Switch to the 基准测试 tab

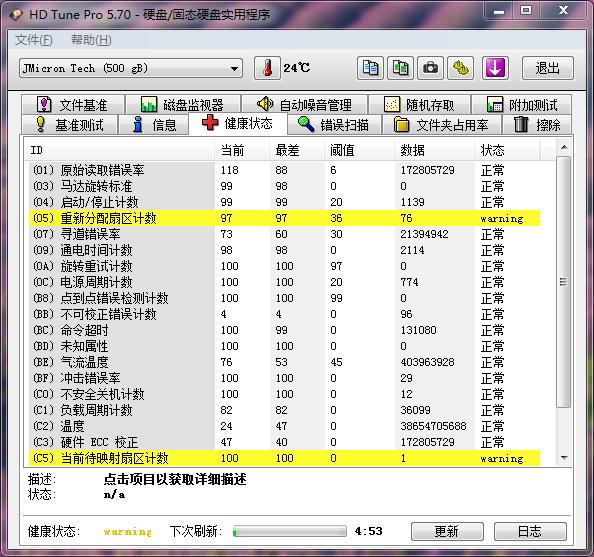(69, 125)
